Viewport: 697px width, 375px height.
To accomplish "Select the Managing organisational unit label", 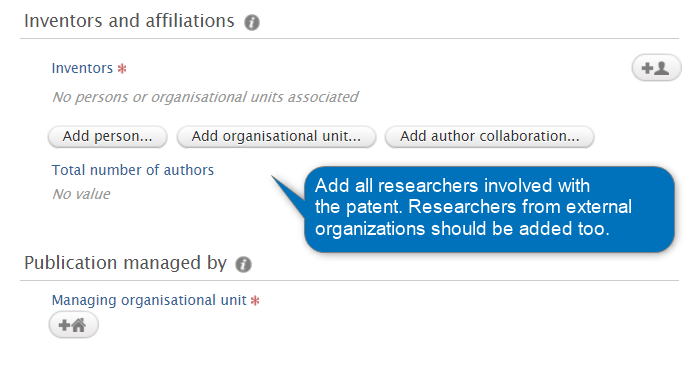I will point(149,300).
